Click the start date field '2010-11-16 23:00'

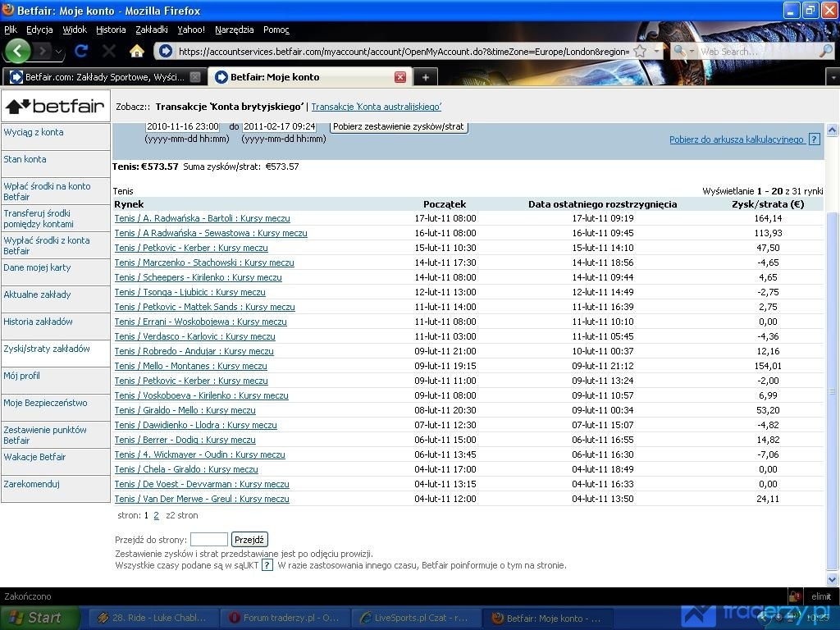coord(183,127)
